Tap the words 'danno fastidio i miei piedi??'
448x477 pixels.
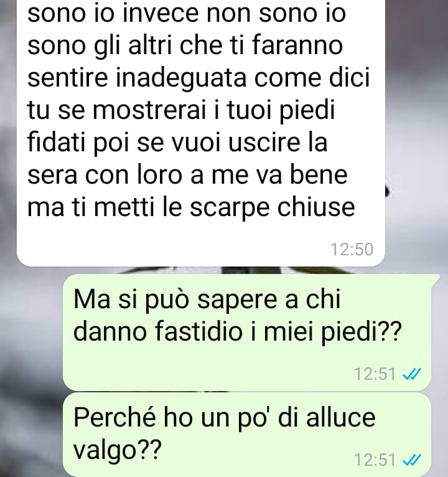238,331
